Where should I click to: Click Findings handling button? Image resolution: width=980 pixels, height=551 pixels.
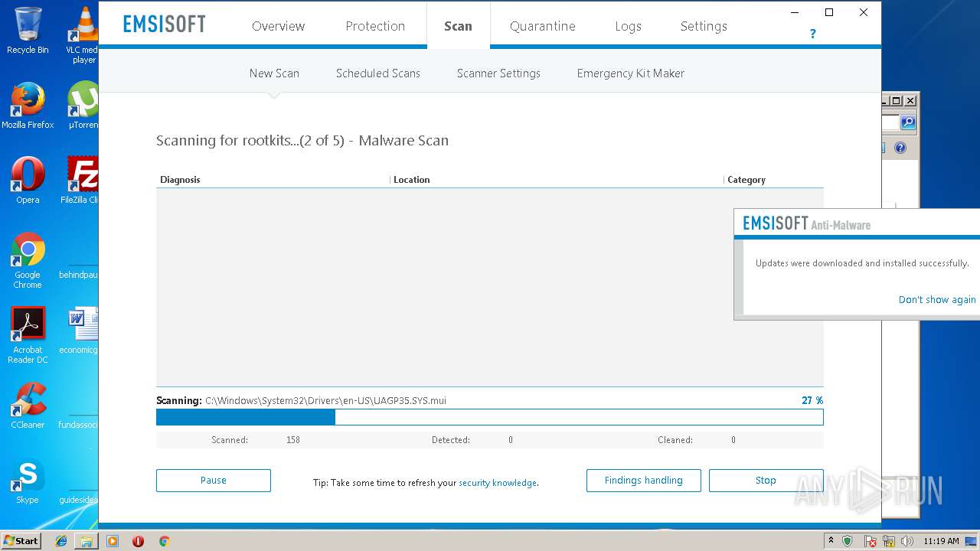tap(644, 481)
